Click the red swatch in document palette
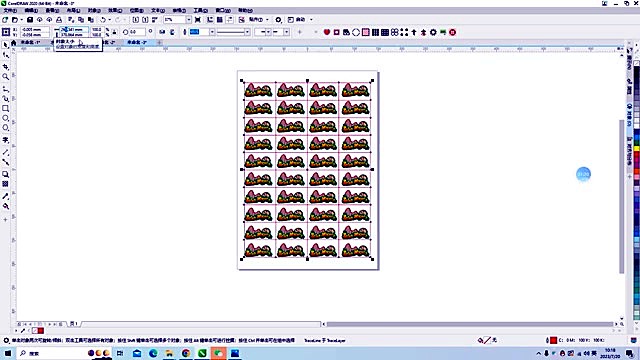 coord(40,331)
